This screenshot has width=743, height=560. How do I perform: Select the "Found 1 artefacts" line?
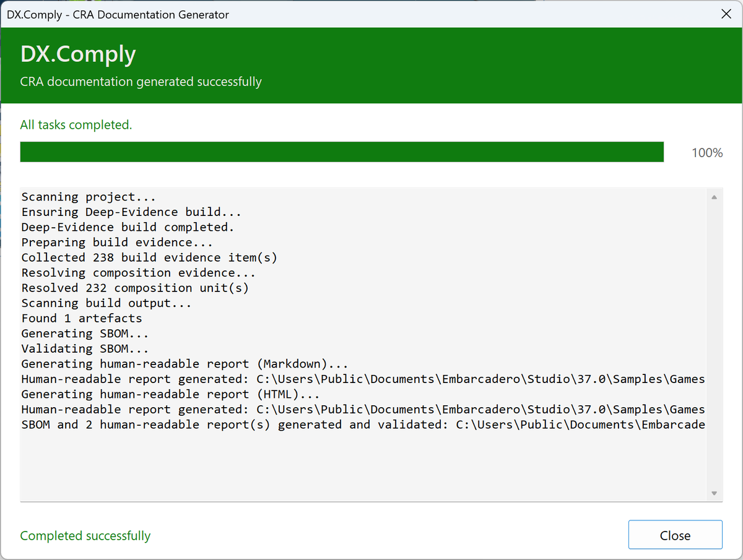point(82,318)
